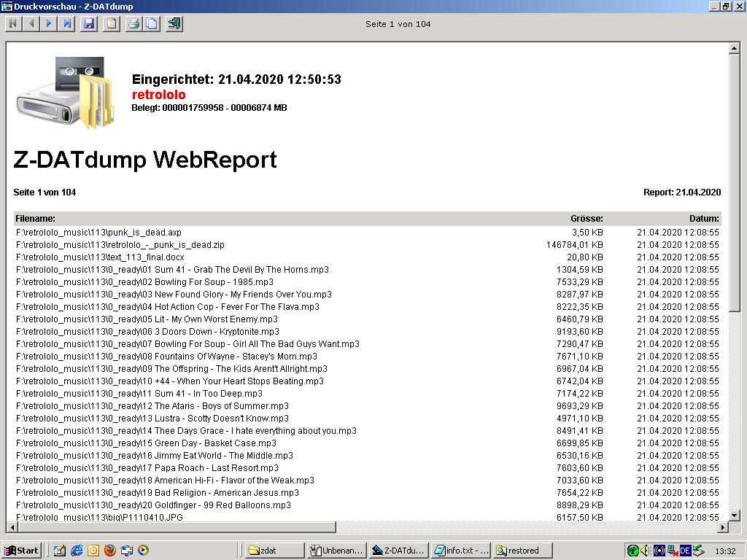
Task: Select the Green Day Basket Case row
Action: (368, 443)
